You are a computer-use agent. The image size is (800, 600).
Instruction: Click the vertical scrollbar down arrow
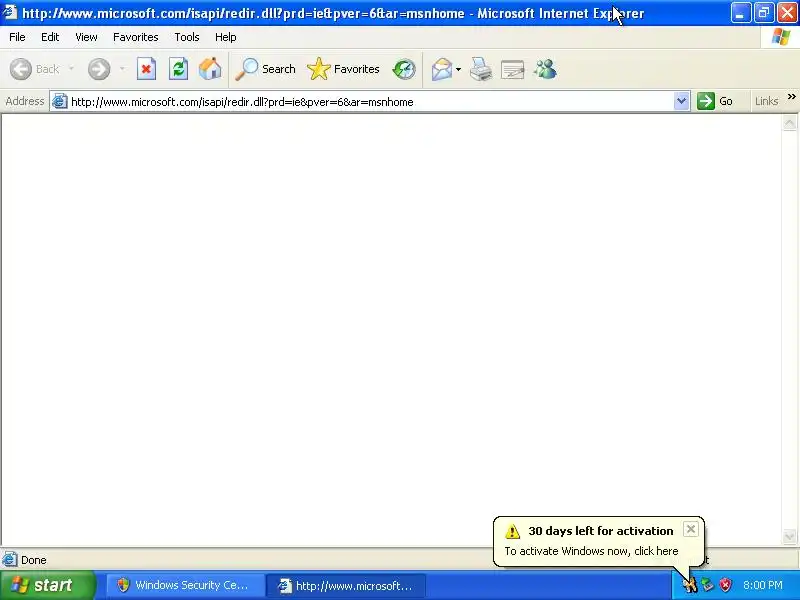(789, 537)
